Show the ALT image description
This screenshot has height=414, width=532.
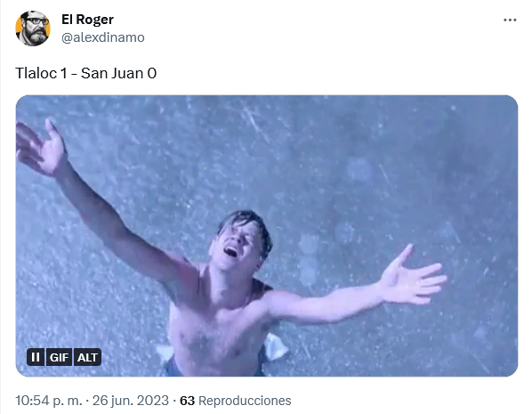87,357
